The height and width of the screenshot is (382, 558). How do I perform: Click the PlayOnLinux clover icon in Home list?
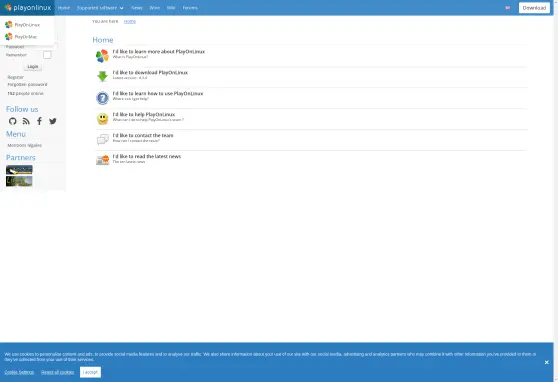[x=102, y=56]
